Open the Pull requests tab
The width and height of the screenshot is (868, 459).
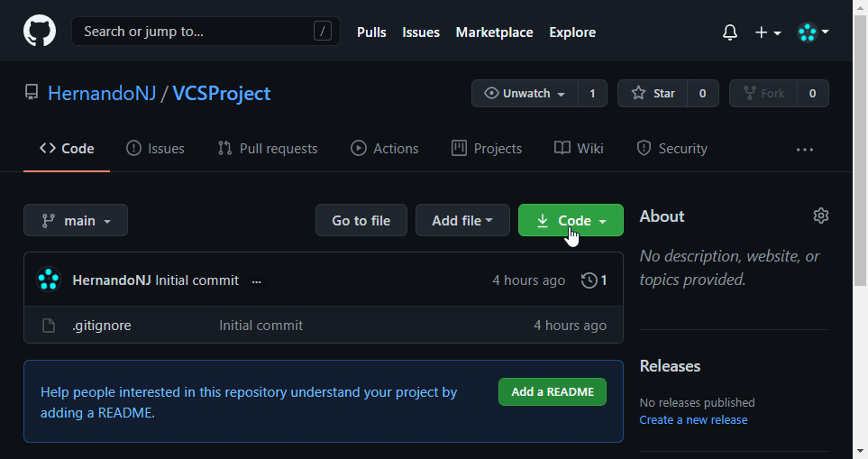coord(268,149)
